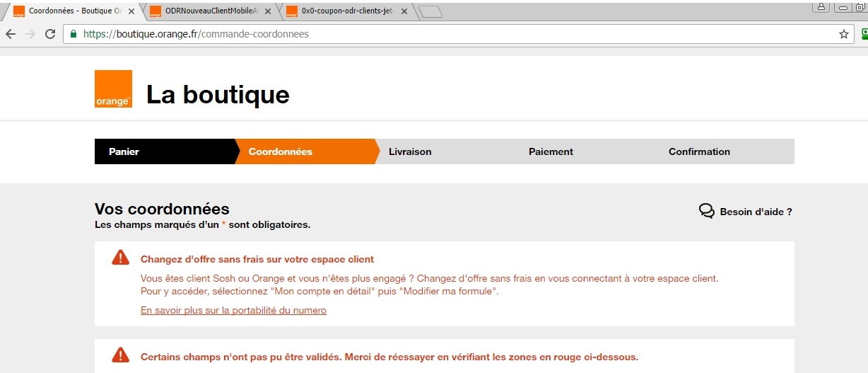Click the browser back arrow
The height and width of the screenshot is (373, 868).
pos(11,34)
